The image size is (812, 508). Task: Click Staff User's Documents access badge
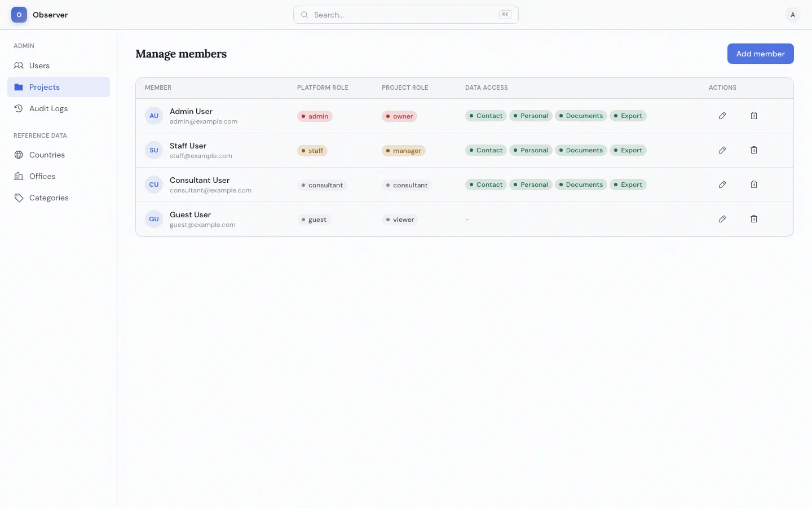(581, 150)
